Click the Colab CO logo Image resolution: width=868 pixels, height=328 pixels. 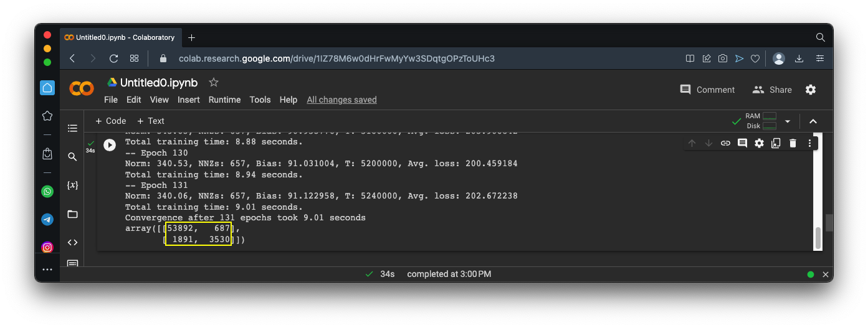tap(82, 89)
